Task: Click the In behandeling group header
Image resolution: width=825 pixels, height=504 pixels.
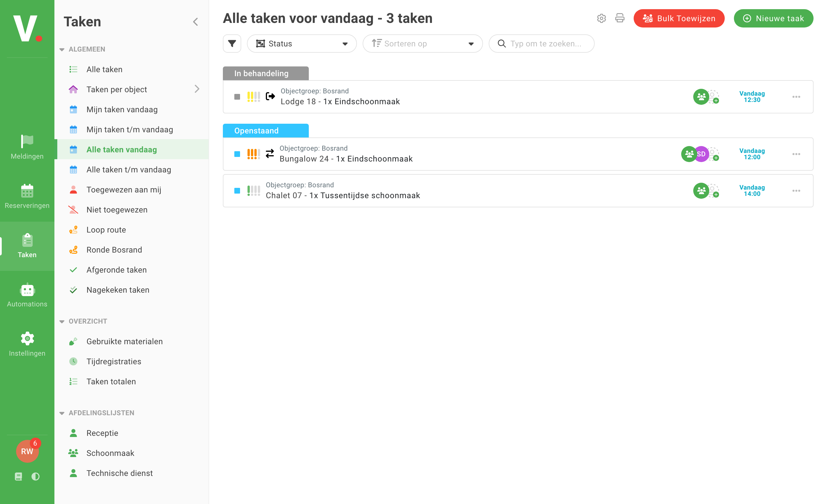Action: pyautogui.click(x=266, y=73)
